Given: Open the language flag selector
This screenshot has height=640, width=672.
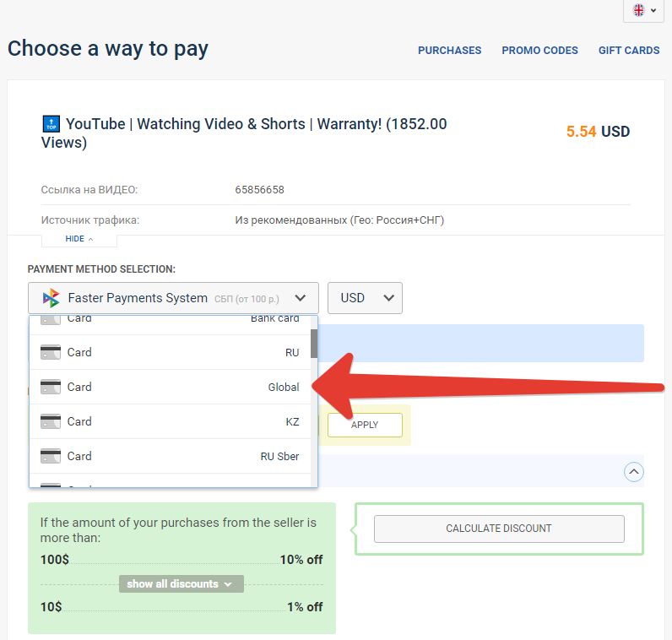Looking at the screenshot, I should point(644,10).
